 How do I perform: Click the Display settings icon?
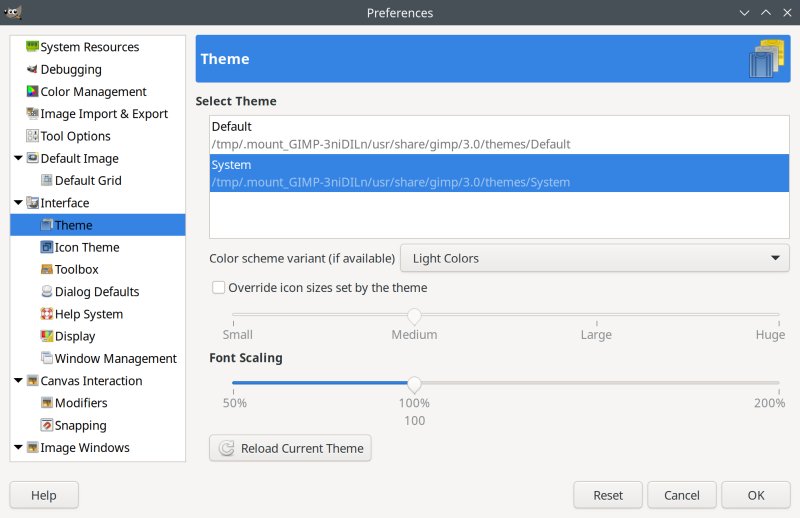[x=46, y=336]
